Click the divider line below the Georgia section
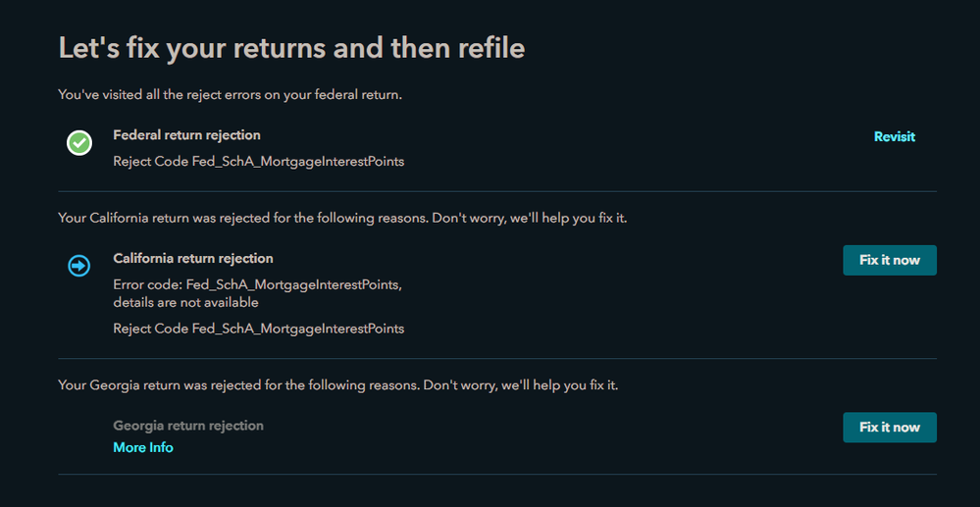The image size is (980, 507). 497,475
